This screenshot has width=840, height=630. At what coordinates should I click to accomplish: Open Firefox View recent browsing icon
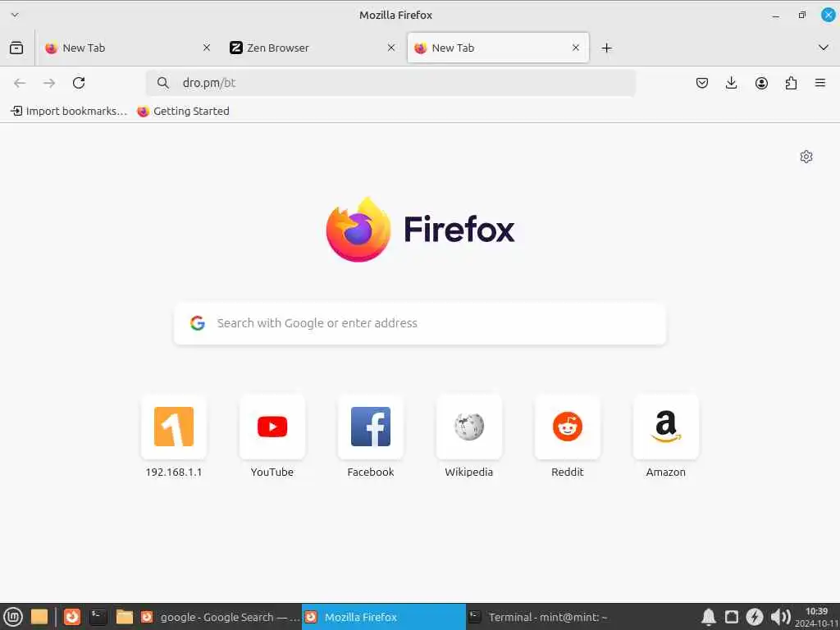click(16, 48)
